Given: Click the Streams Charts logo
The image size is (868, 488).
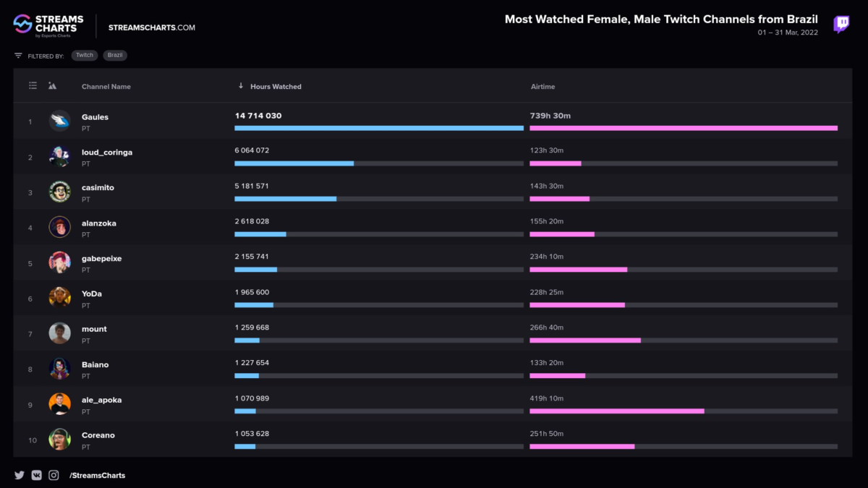Looking at the screenshot, I should click(48, 26).
